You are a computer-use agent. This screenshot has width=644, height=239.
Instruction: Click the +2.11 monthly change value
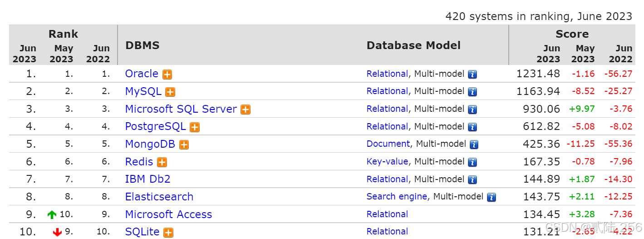581,197
